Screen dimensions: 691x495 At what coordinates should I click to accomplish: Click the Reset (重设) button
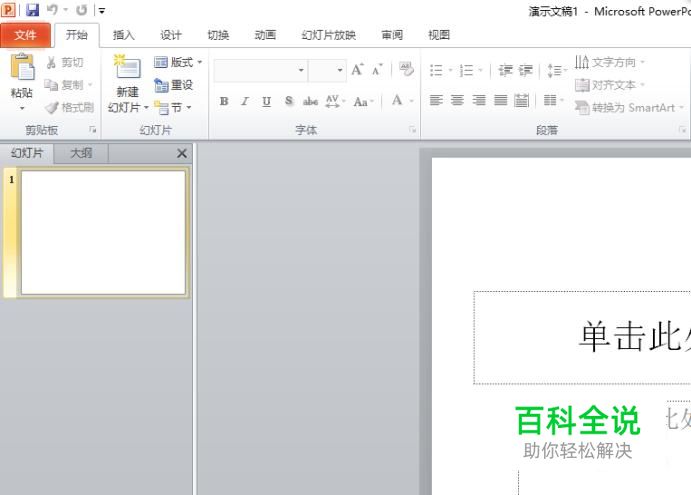pos(174,85)
